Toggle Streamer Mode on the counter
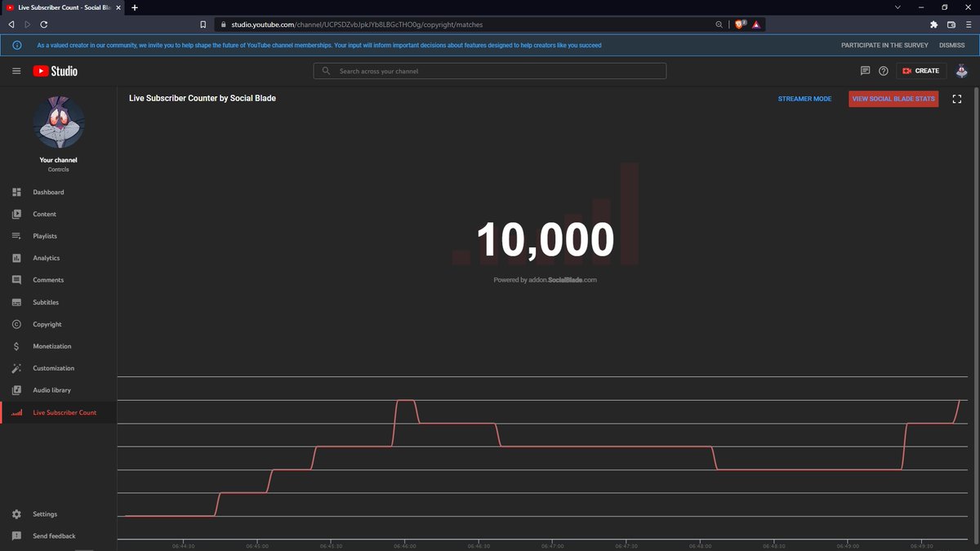 [804, 98]
